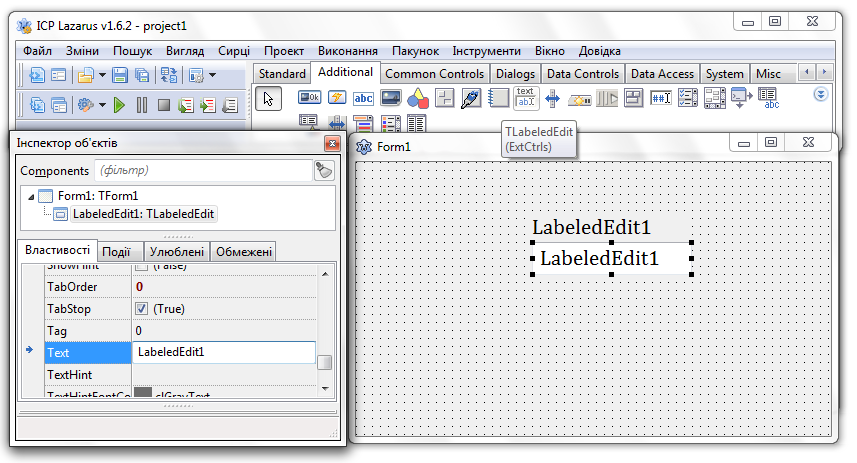The image size is (857, 463).
Task: Click the green Run button in toolbar
Action: [x=119, y=104]
